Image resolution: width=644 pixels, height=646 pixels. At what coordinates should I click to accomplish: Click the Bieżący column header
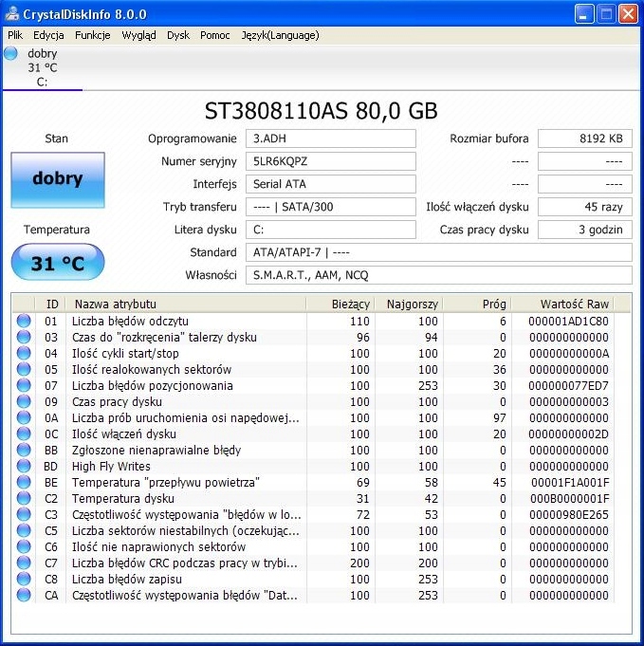coord(340,305)
